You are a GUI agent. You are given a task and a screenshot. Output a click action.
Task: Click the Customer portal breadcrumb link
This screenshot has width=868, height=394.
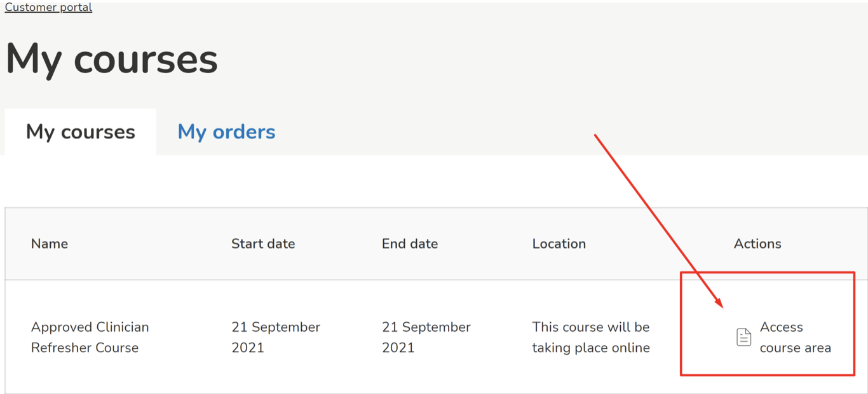click(x=48, y=7)
